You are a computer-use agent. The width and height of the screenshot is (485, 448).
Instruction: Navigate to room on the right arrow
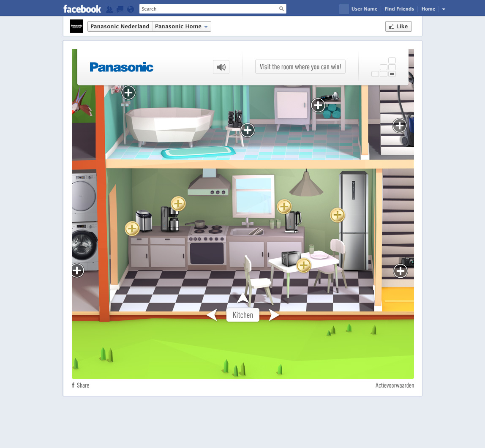(274, 315)
